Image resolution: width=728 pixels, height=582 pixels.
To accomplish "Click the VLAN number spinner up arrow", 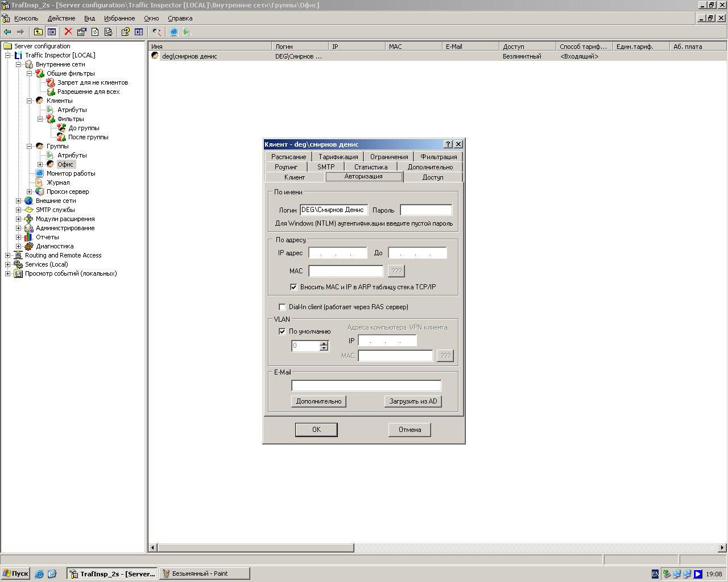I will (324, 343).
